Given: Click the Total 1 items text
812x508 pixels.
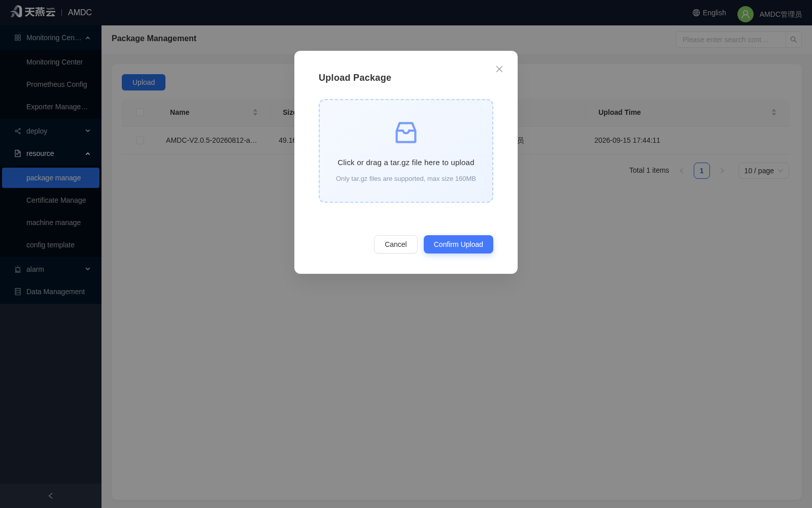Looking at the screenshot, I should tap(649, 170).
